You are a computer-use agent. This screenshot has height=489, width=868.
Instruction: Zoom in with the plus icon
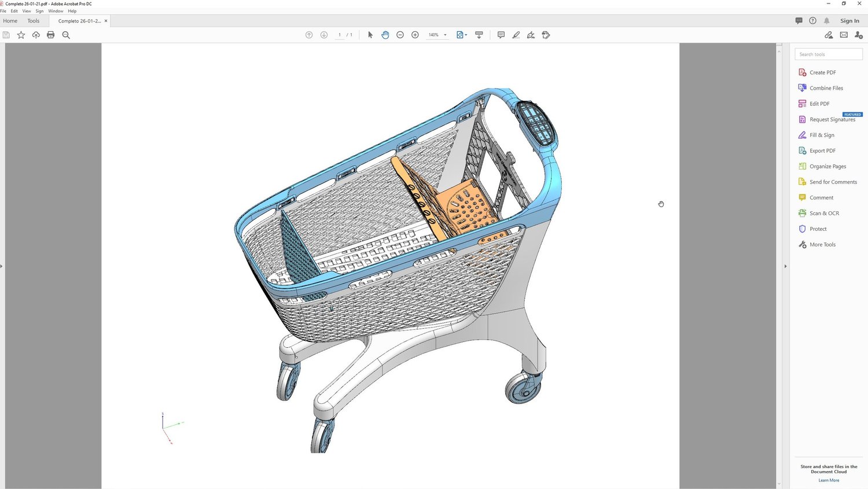[x=415, y=35]
